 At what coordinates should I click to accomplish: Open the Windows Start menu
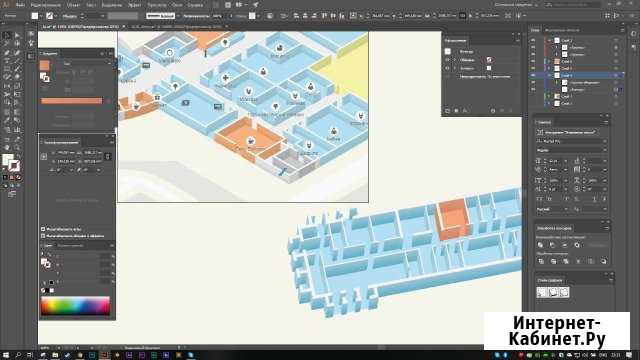tap(6, 355)
